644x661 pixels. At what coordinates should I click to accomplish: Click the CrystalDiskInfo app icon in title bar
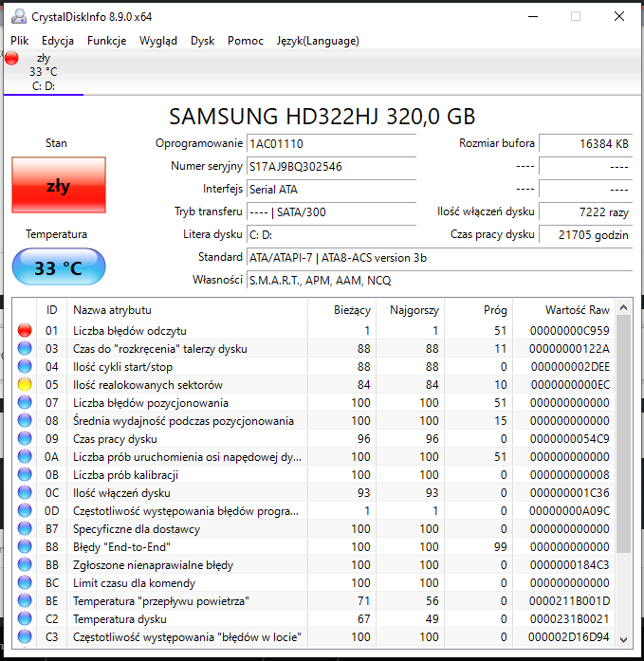(x=18, y=16)
